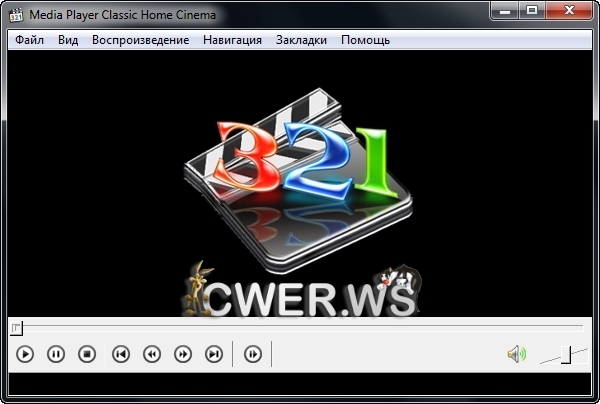The image size is (600, 404).
Task: Maximize the Media Player Classic window
Action: tap(532, 10)
